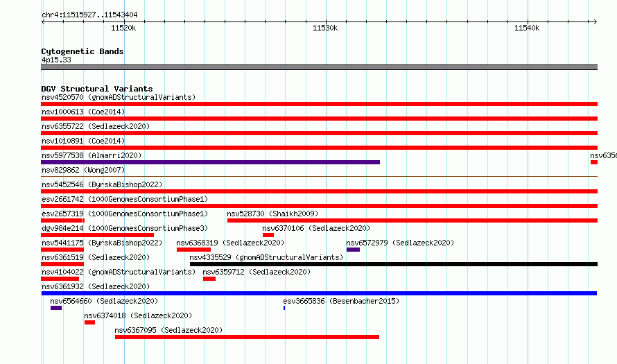The height and width of the screenshot is (364, 617).
Task: Click the red nsv6367095 variant bar
Action: pyautogui.click(x=247, y=337)
